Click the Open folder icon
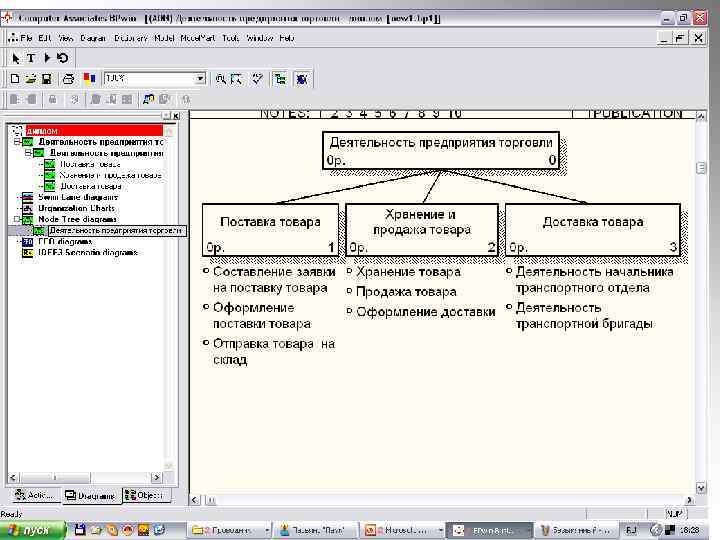Image resolution: width=720 pixels, height=540 pixels. (x=31, y=78)
